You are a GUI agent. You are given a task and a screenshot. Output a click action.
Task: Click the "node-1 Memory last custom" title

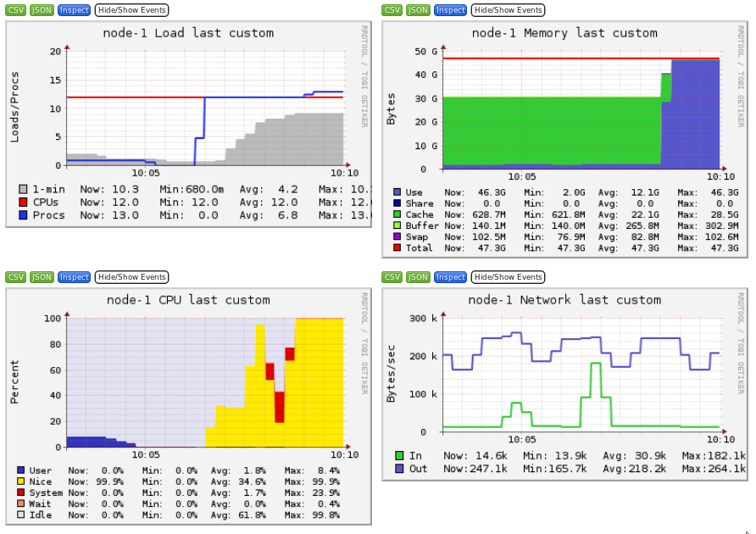pyautogui.click(x=564, y=33)
